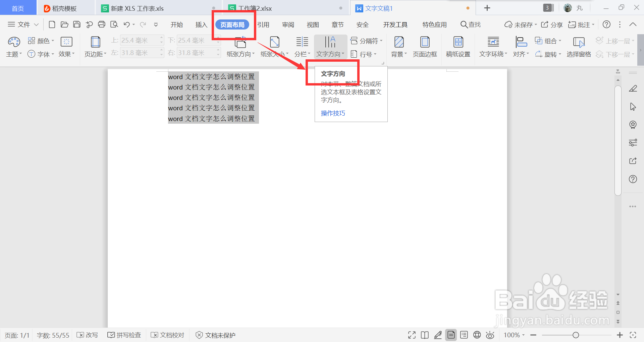Click the Comment (批注) button
Image resolution: width=644 pixels, height=342 pixels.
(581, 24)
